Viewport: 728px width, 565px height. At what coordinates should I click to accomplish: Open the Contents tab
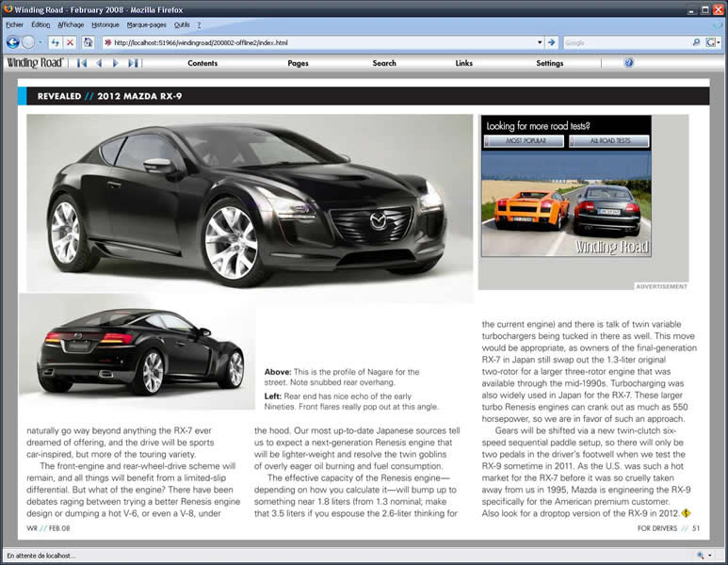pyautogui.click(x=202, y=63)
